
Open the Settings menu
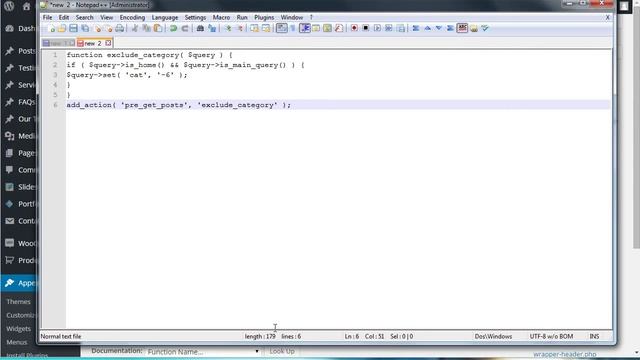click(195, 18)
